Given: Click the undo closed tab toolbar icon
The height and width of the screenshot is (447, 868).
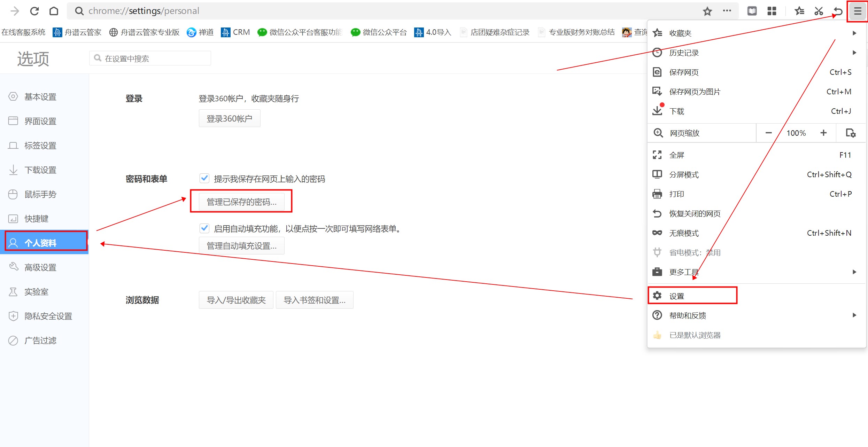Looking at the screenshot, I should (838, 11).
